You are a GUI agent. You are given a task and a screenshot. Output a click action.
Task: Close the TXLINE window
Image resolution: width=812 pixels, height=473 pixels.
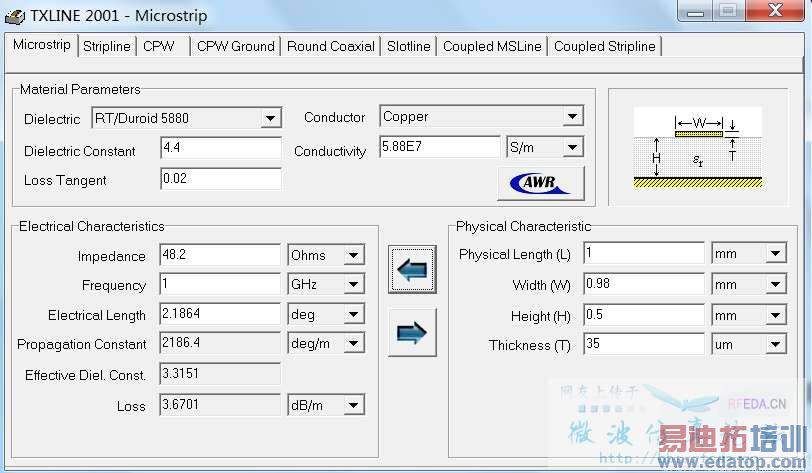[x=775, y=10]
